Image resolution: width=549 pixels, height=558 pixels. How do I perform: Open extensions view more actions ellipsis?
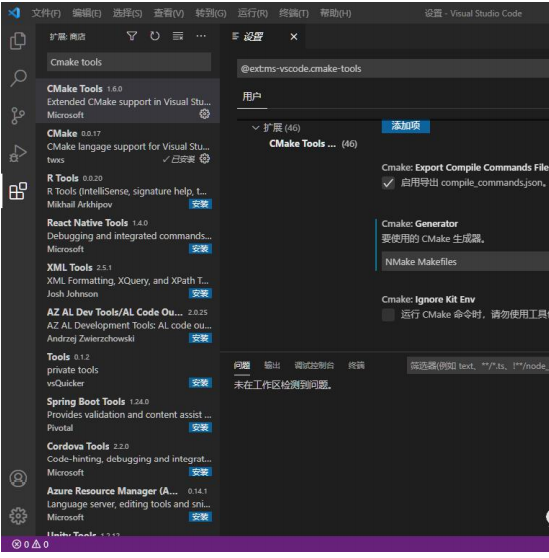201,36
